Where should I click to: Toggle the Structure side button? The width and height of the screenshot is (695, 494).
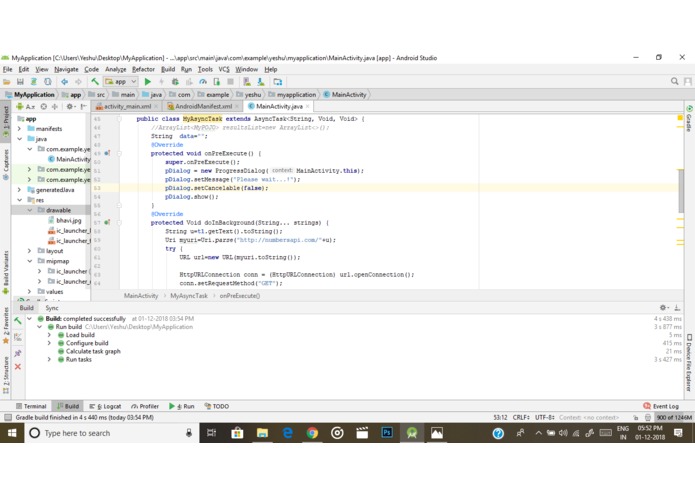click(x=6, y=375)
